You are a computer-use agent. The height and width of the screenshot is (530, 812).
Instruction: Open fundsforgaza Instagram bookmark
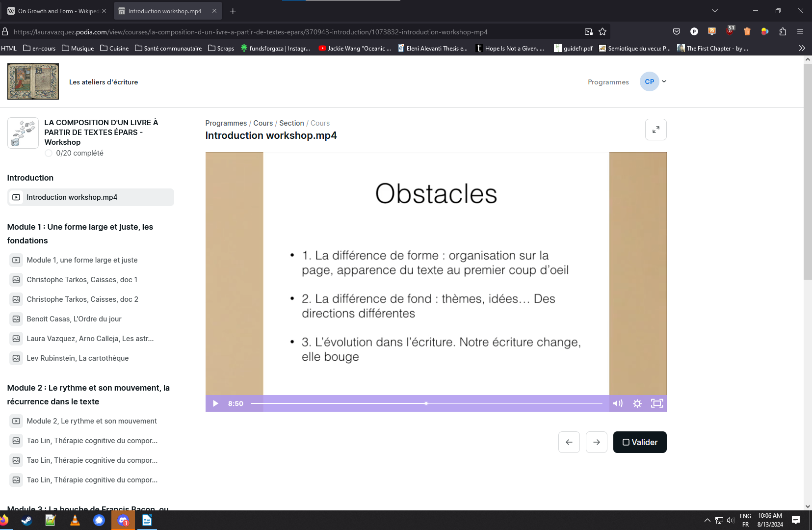click(x=275, y=48)
